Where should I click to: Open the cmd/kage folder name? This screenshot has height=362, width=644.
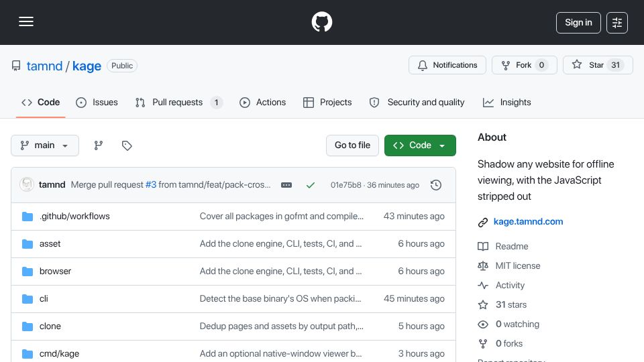click(x=59, y=354)
